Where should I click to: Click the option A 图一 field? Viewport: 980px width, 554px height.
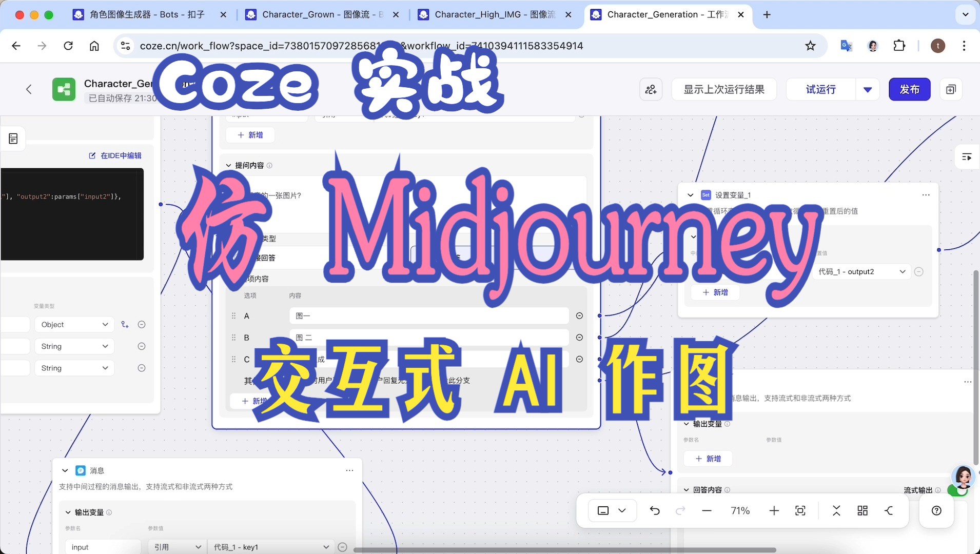coord(429,316)
